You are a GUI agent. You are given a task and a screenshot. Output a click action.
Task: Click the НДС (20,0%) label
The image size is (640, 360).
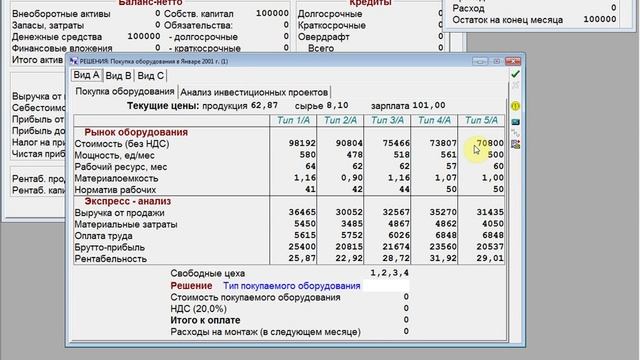pos(198,309)
